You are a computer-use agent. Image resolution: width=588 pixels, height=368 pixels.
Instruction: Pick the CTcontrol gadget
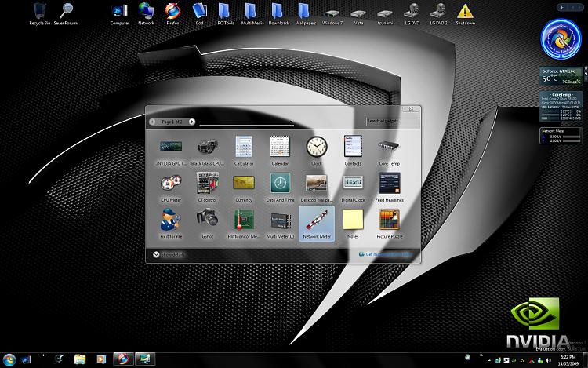click(208, 188)
